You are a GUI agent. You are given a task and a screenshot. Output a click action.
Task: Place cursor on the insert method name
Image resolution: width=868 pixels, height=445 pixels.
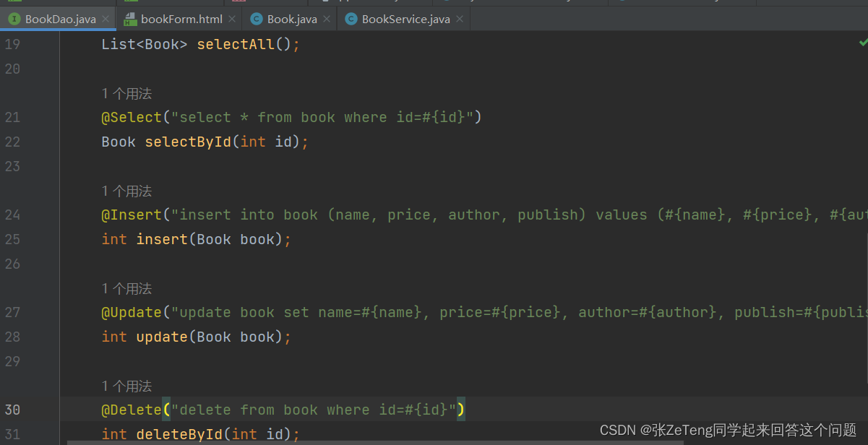point(162,239)
